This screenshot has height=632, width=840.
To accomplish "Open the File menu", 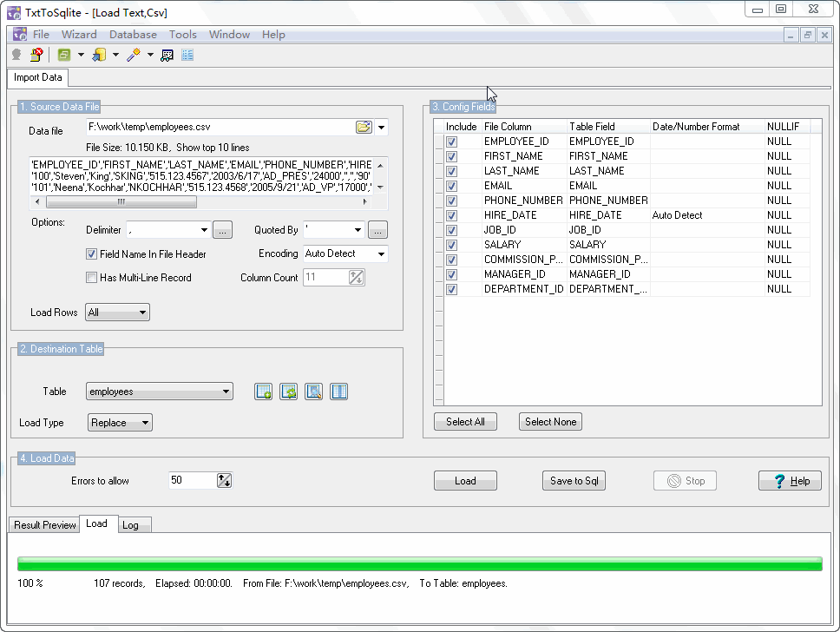I will [42, 35].
